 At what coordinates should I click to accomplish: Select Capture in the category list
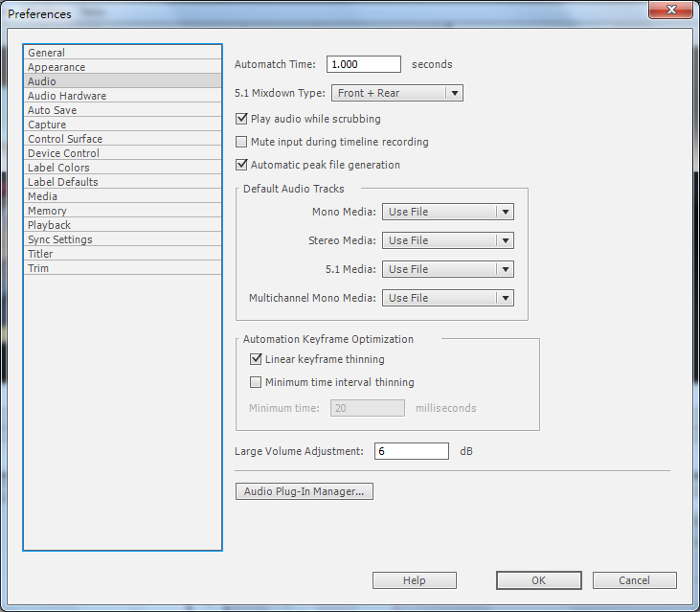[x=123, y=125]
